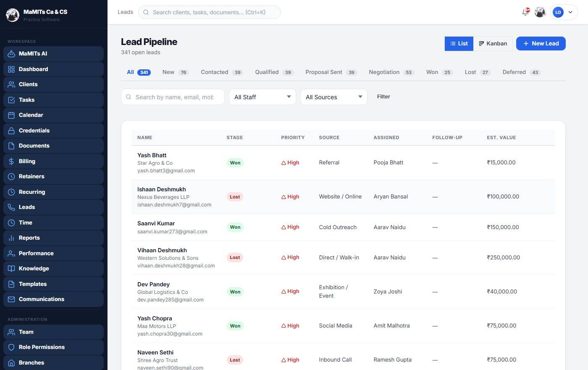Select the Won tab
This screenshot has height=370, width=588.
(x=439, y=72)
